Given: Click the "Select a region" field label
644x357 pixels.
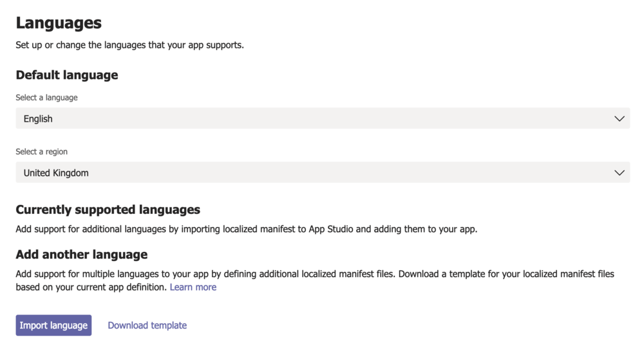Looking at the screenshot, I should pos(41,152).
